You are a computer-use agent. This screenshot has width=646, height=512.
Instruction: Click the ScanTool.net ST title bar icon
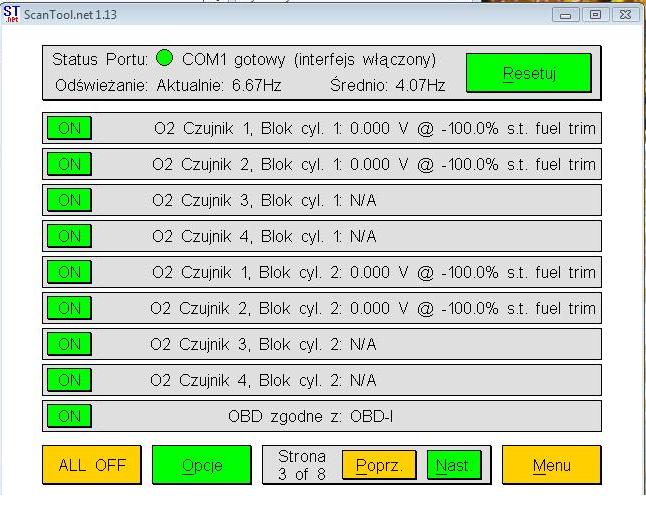pyautogui.click(x=11, y=14)
